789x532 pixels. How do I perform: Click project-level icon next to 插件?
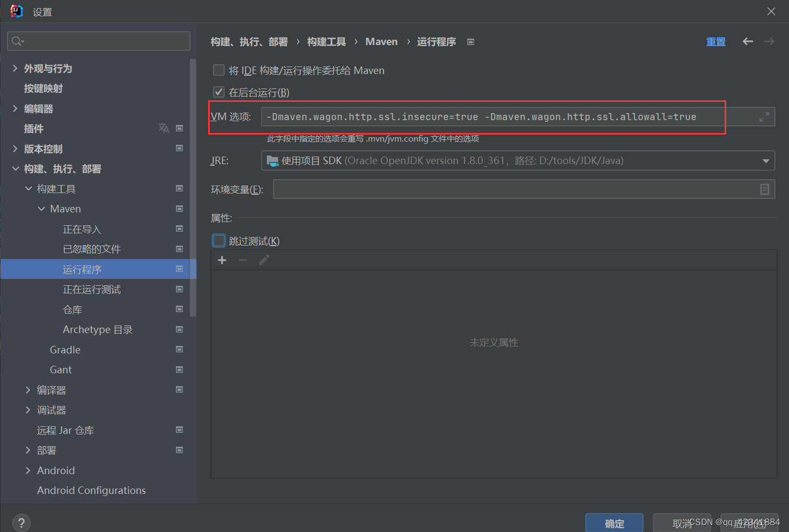(x=180, y=128)
